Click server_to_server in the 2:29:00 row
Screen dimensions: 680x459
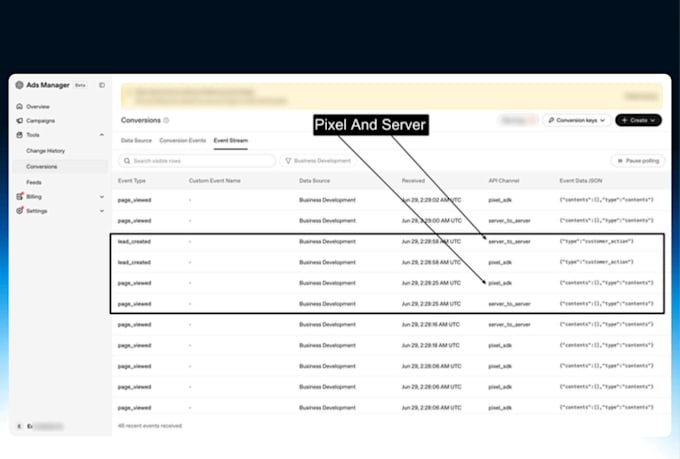click(510, 221)
